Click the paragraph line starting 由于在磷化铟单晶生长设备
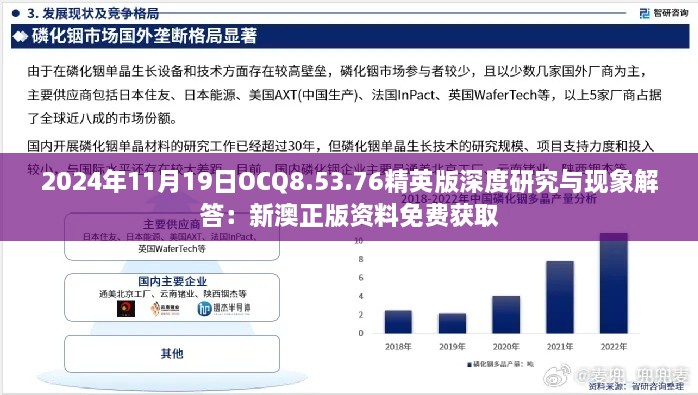The image size is (698, 395). [x=337, y=71]
